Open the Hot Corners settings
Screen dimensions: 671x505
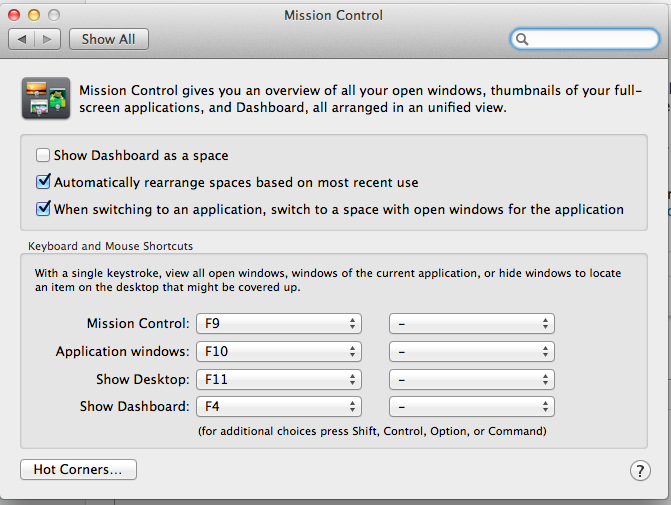click(78, 469)
